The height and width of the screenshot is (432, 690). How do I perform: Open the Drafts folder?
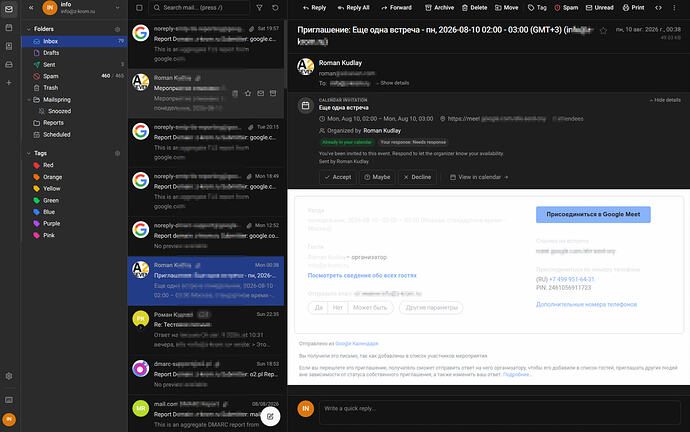74,53
